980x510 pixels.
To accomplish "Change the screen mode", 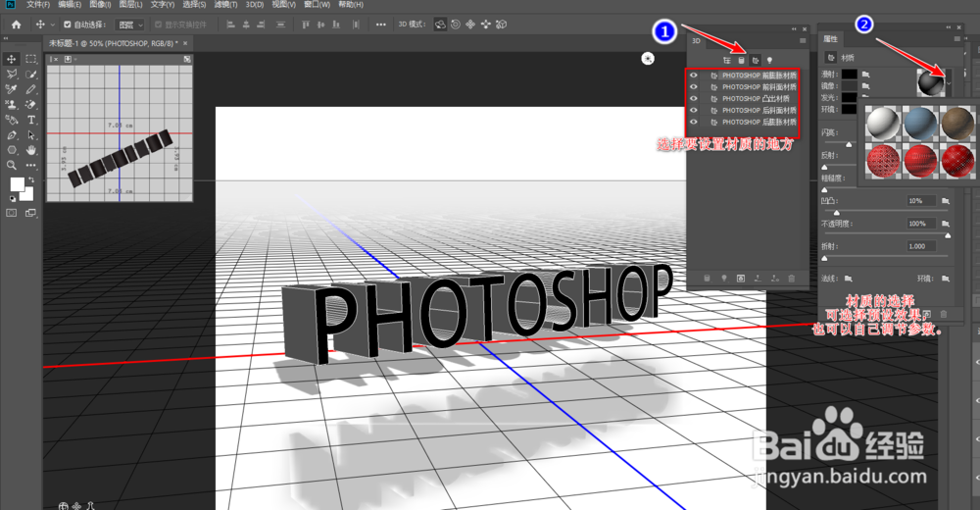I will tap(30, 214).
